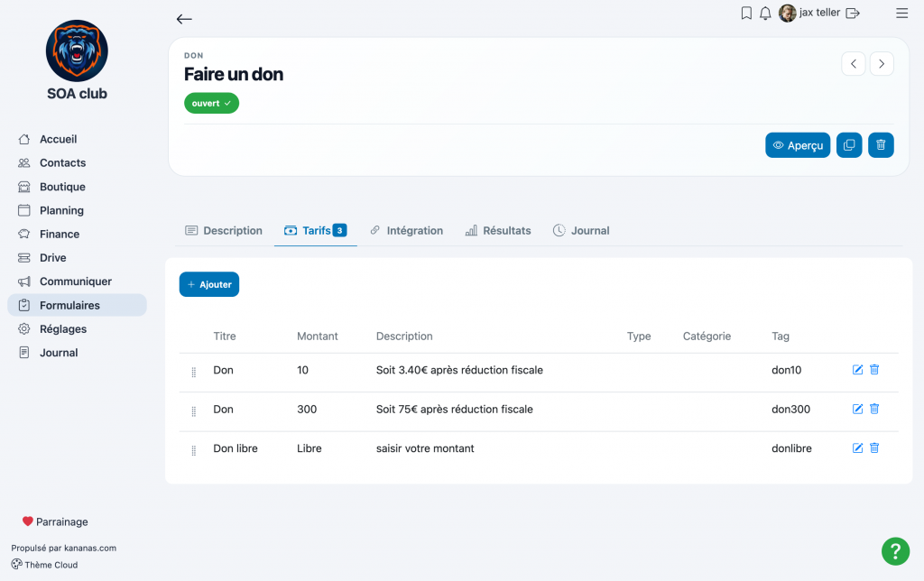Delete the don300 tarif row
This screenshot has height=581, width=924.
[874, 409]
